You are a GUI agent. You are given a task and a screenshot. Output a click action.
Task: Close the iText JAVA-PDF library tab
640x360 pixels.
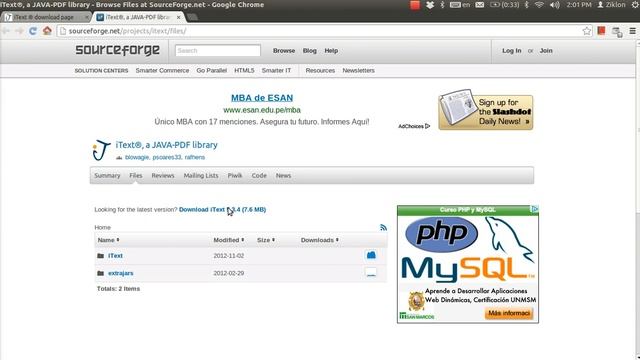[x=178, y=17]
